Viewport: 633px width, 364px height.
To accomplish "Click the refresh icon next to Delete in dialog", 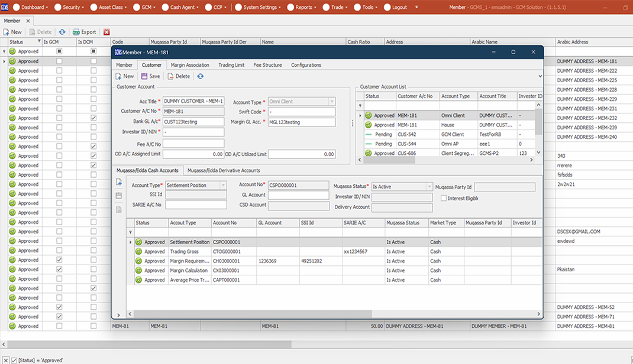I will 200,76.
